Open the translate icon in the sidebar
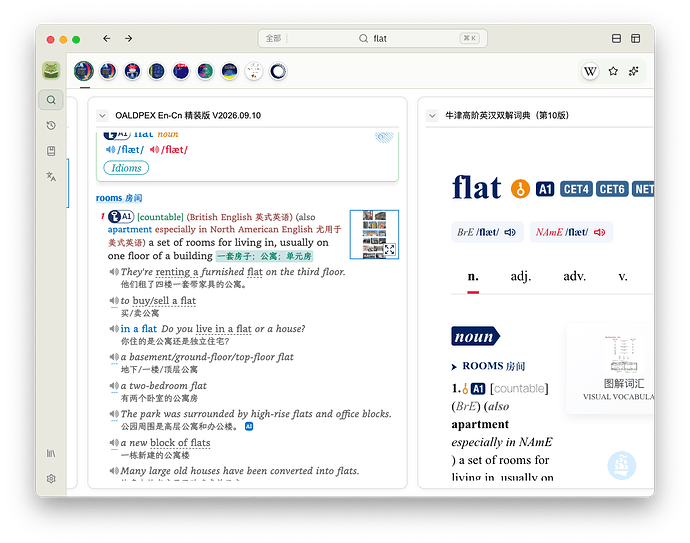This screenshot has height=543, width=690. click(x=51, y=176)
